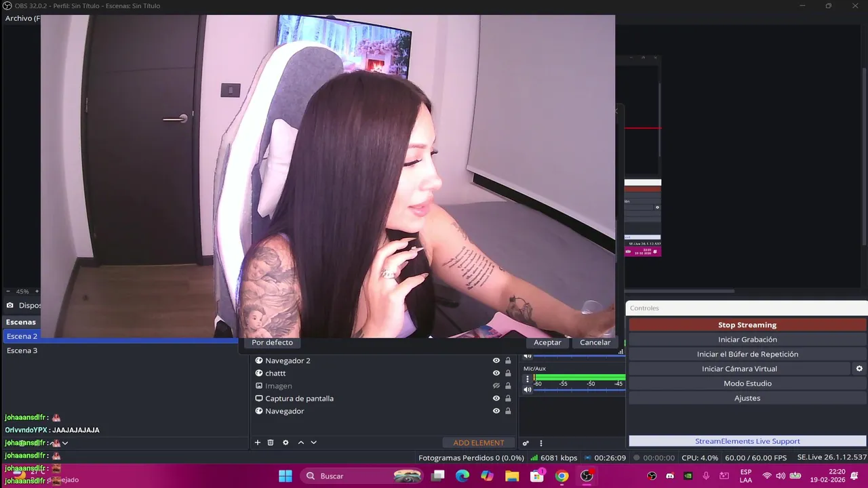Image resolution: width=868 pixels, height=488 pixels.
Task: Hide the Captura de pantalla source
Action: [496, 399]
